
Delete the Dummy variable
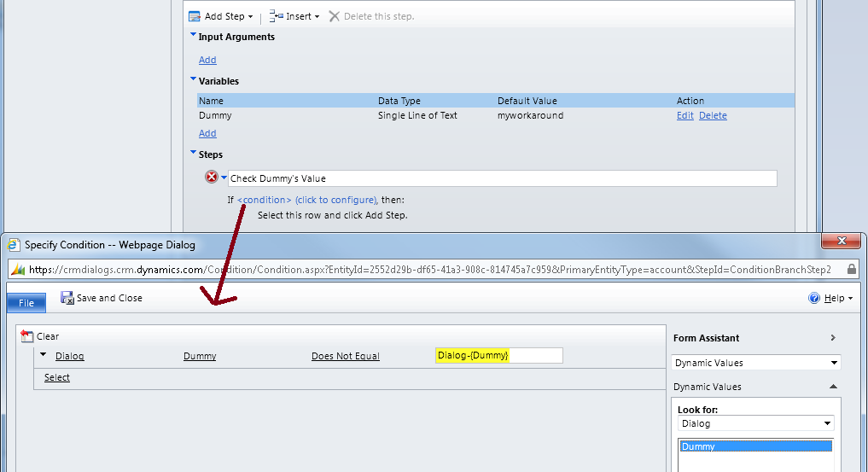pyautogui.click(x=713, y=115)
